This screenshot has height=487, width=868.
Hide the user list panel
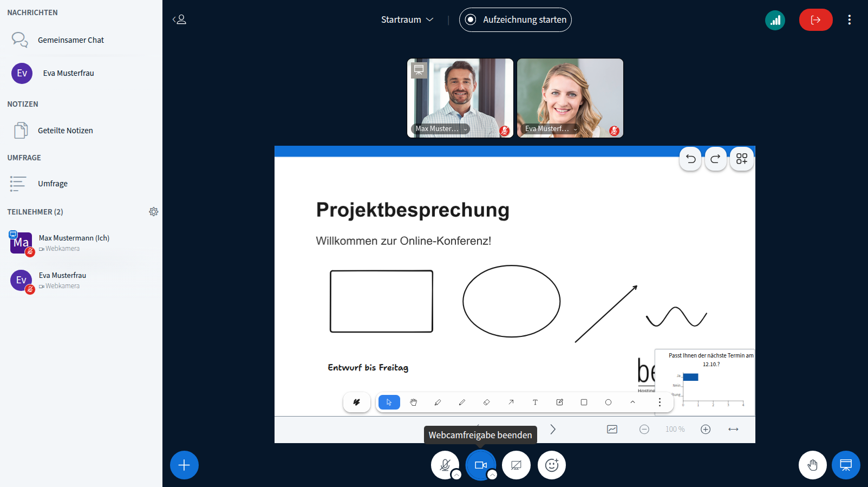coord(179,20)
